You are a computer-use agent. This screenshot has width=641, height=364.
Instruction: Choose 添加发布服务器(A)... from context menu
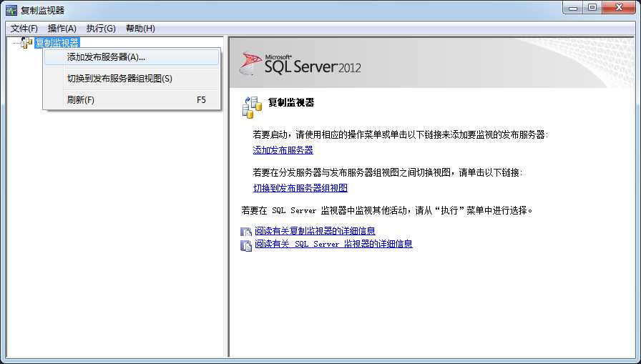tap(131, 57)
